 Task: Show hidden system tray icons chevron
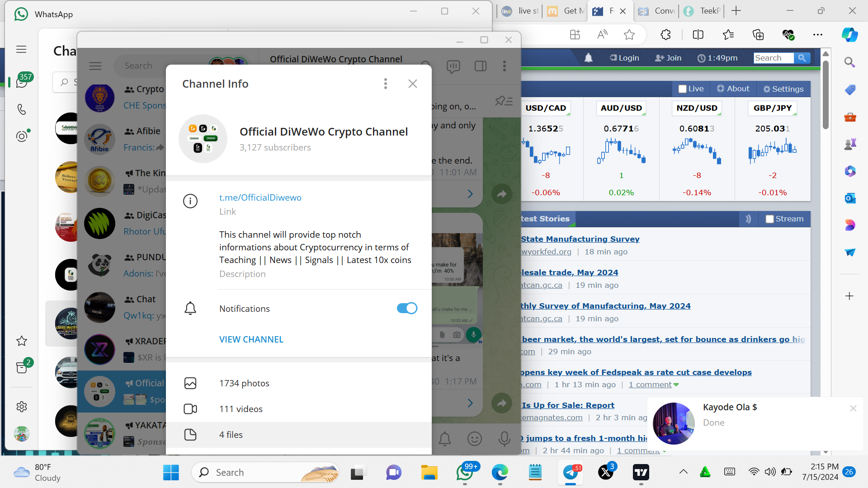click(683, 472)
